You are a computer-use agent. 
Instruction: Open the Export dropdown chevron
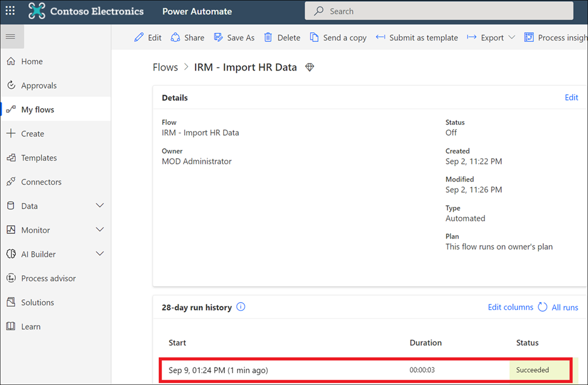(512, 37)
